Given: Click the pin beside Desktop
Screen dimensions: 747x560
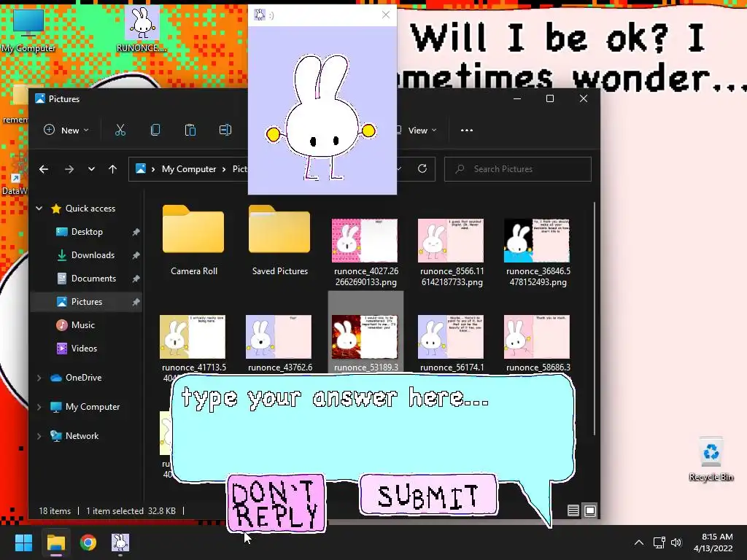Looking at the screenshot, I should click(136, 232).
